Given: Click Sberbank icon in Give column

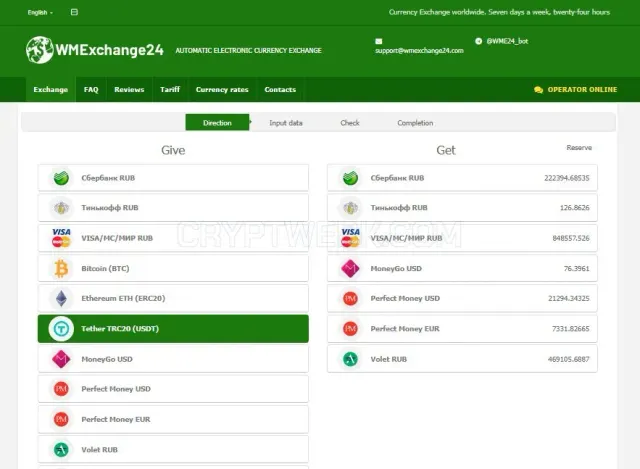Looking at the screenshot, I should click(61, 178).
